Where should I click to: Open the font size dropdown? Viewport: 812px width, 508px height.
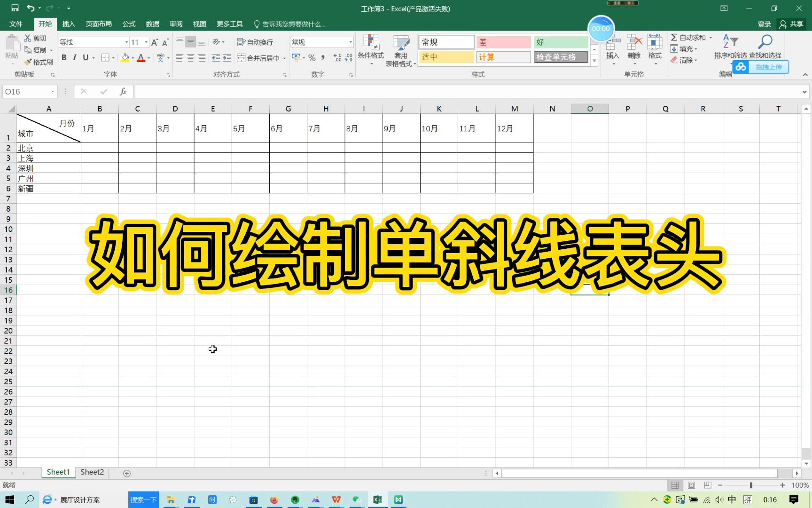tap(145, 42)
